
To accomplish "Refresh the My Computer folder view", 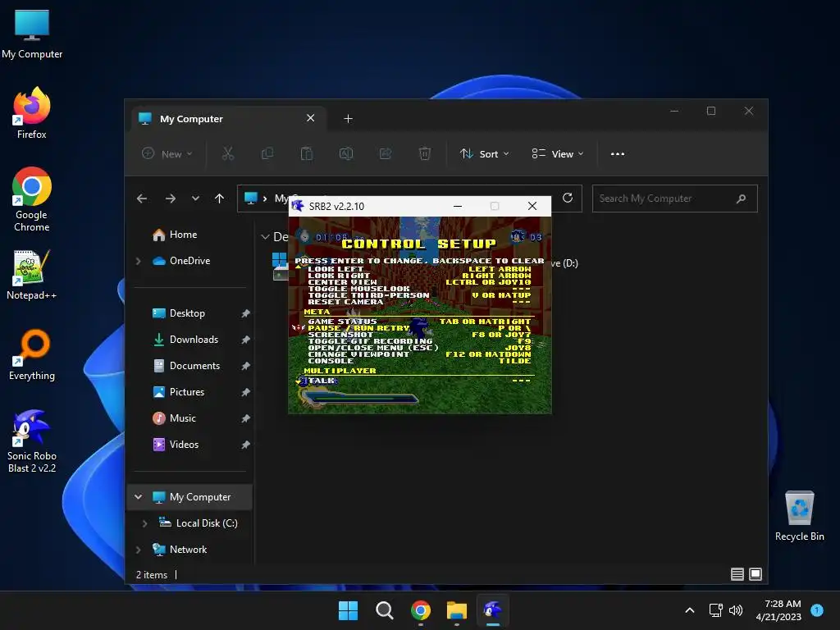I will [568, 199].
